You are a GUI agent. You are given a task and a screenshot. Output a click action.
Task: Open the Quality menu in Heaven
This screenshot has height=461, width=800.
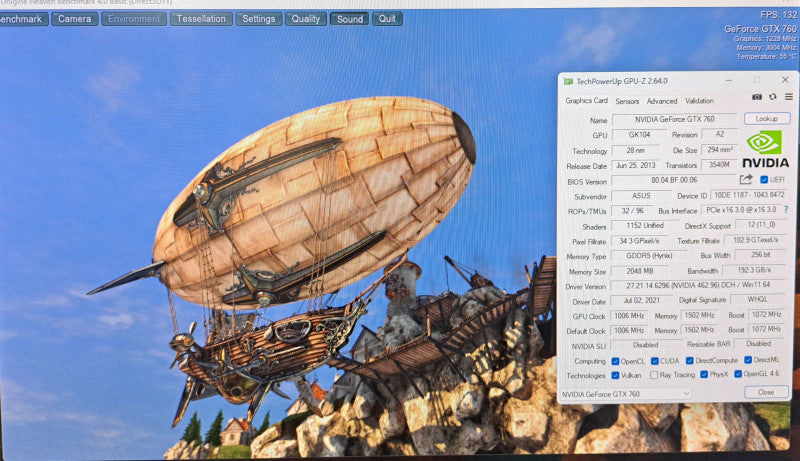click(x=306, y=19)
